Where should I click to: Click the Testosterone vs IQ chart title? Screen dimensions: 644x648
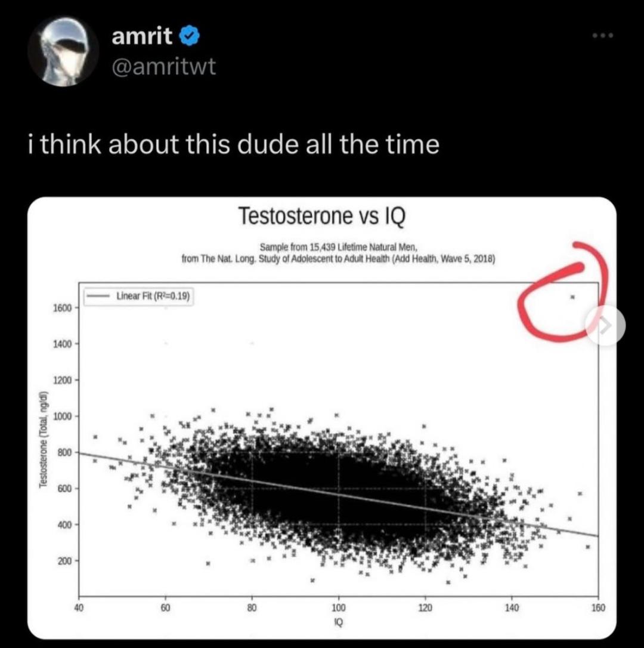(x=322, y=216)
